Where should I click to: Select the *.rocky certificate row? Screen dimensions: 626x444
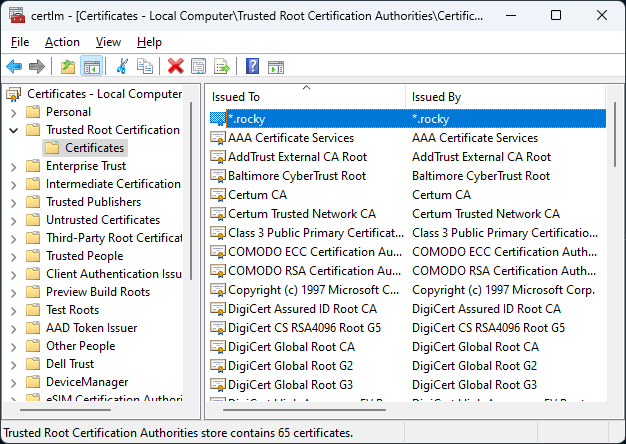coord(408,119)
